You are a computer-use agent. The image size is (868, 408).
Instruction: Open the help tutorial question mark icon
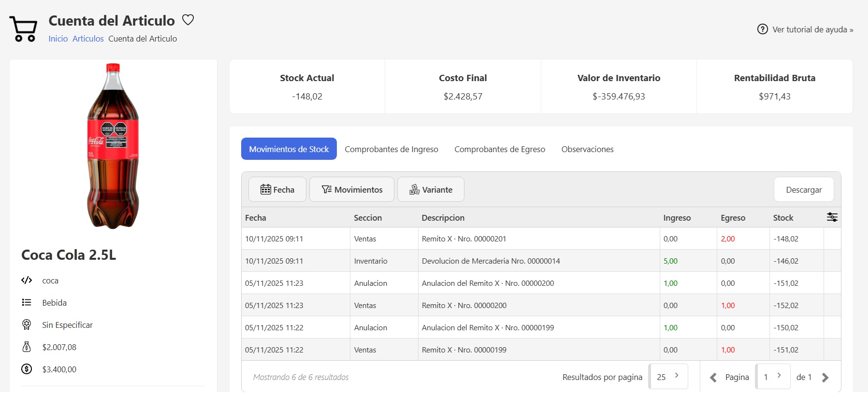(762, 29)
